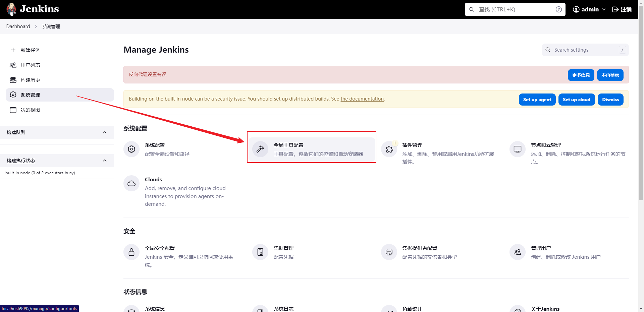Dismiss the built-in node security warning
Screen dimensions: 644x312
[x=610, y=100]
